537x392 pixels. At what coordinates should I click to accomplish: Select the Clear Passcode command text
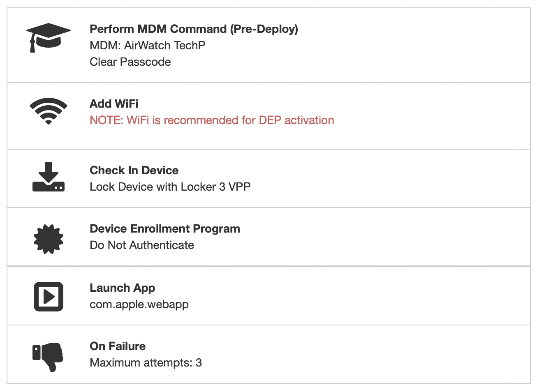click(x=130, y=62)
